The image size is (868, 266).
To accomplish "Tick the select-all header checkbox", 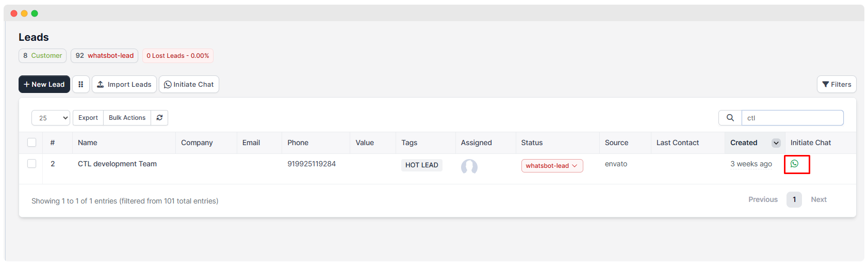I will [32, 143].
